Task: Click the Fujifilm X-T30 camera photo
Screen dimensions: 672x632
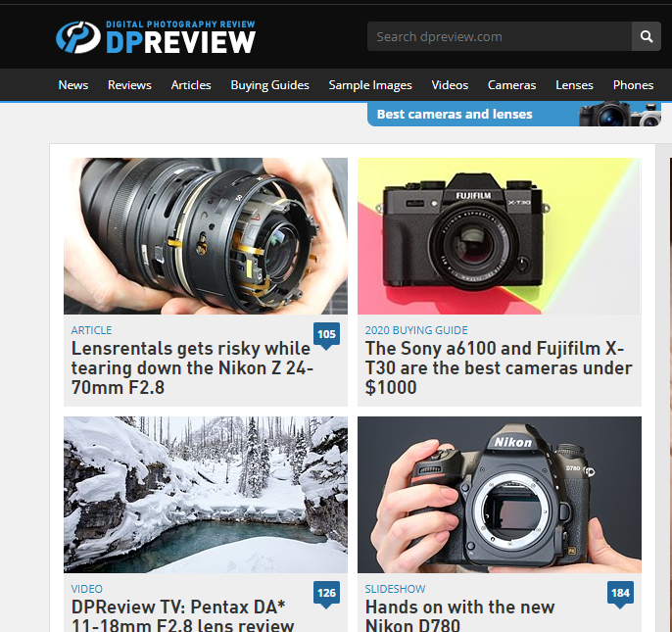Action: click(x=500, y=236)
